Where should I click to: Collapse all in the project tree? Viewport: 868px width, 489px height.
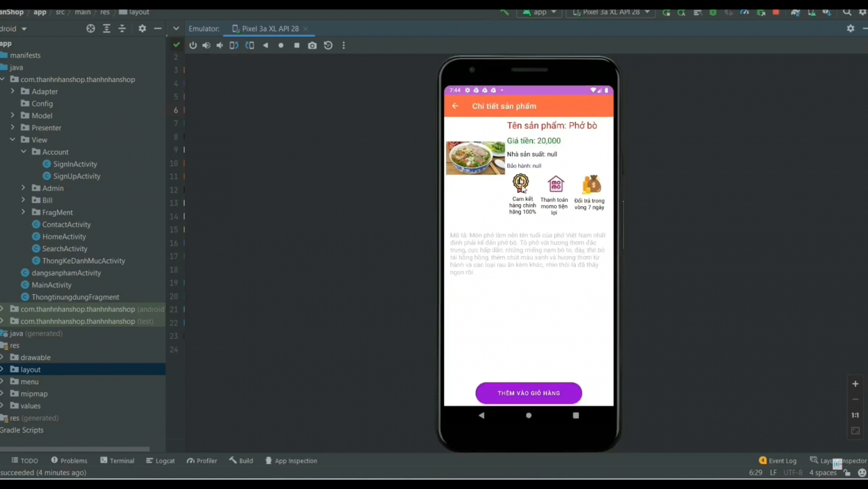coord(122,29)
